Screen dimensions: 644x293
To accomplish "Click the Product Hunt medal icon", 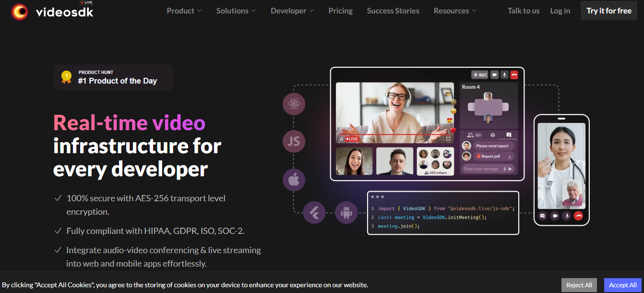I will [x=66, y=77].
